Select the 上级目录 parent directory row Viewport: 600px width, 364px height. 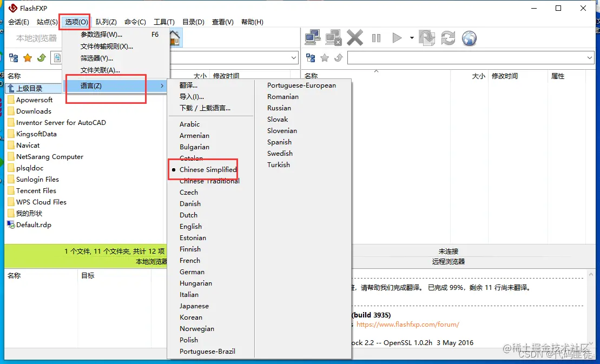coord(34,88)
